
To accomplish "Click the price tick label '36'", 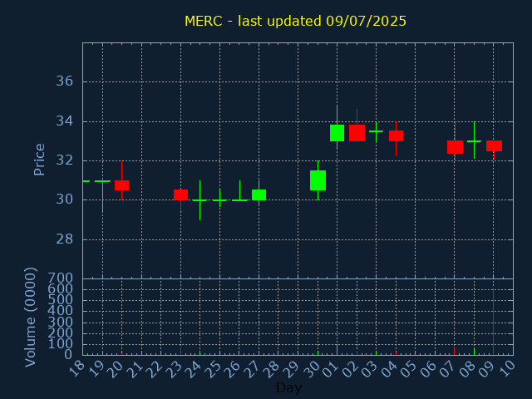I will pyautogui.click(x=65, y=81).
